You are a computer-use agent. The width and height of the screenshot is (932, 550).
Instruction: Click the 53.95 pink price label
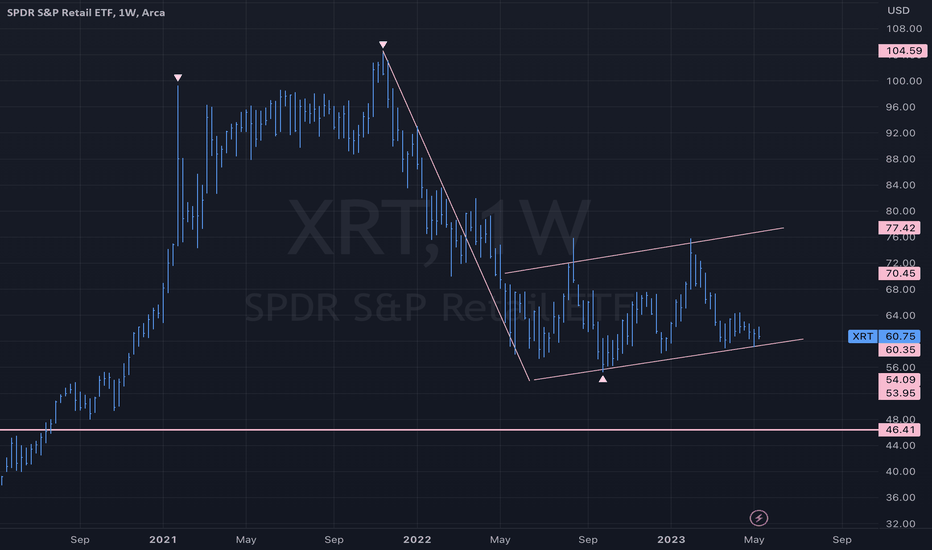click(899, 393)
